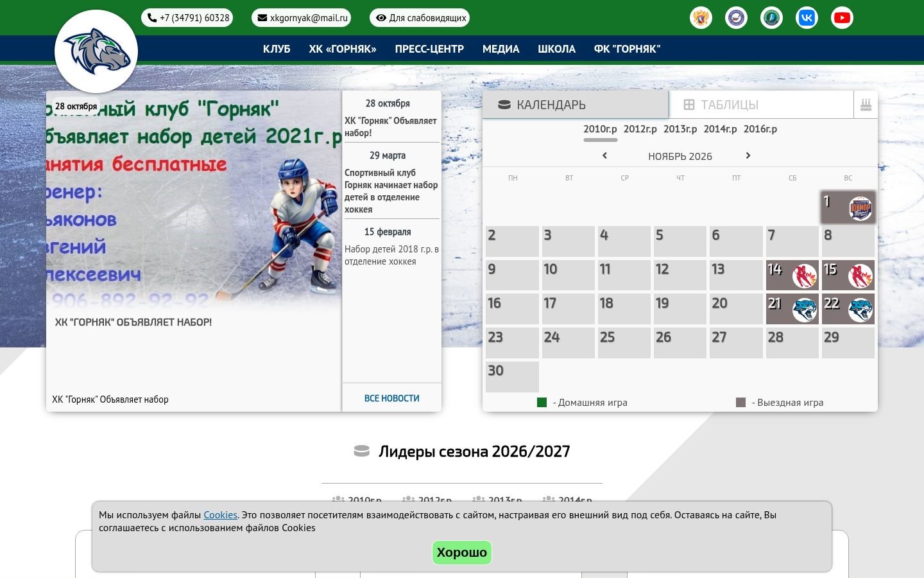Go to next month after Ноябрь 2026

748,155
